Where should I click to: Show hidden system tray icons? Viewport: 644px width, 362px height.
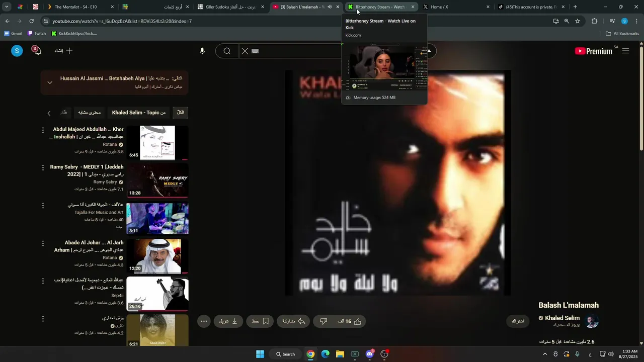coord(545,354)
